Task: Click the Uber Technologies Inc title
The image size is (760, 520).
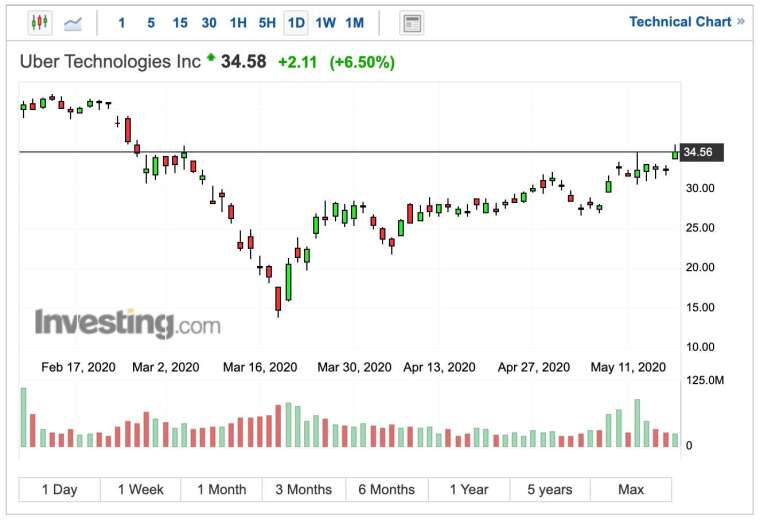Action: tap(110, 62)
